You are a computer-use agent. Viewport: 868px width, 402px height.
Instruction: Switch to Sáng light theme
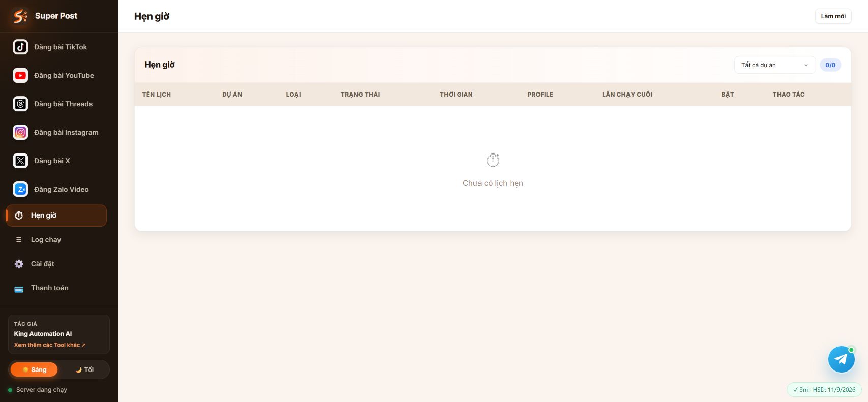[34, 369]
